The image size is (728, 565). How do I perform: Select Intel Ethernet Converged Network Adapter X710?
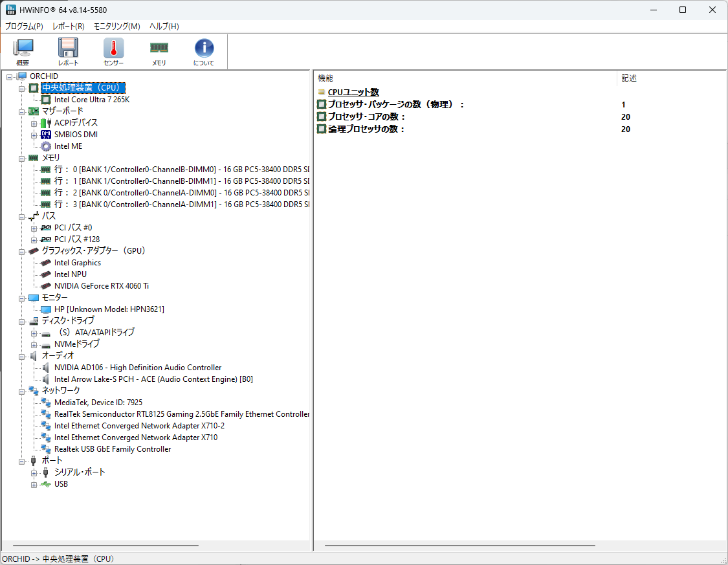(x=136, y=438)
